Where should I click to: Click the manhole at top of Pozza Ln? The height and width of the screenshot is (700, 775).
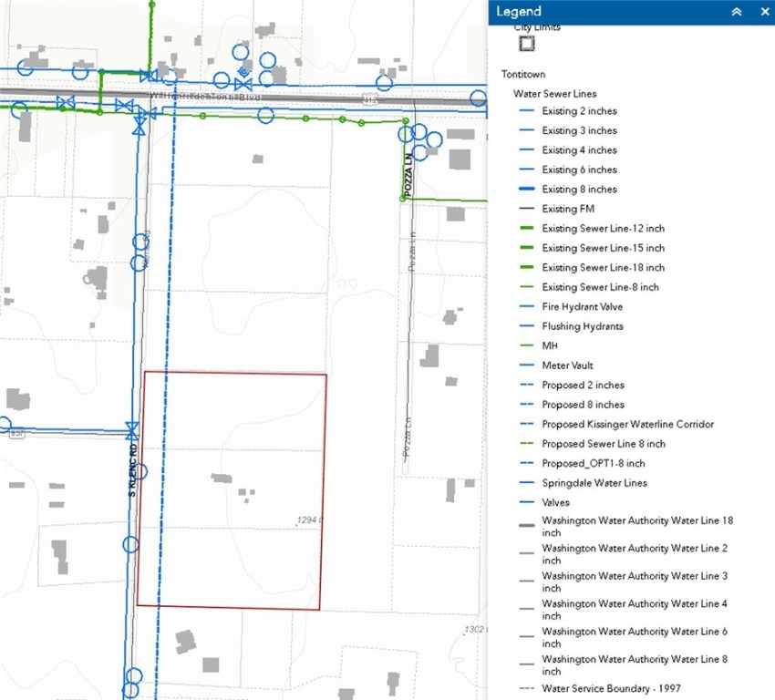pyautogui.click(x=406, y=120)
